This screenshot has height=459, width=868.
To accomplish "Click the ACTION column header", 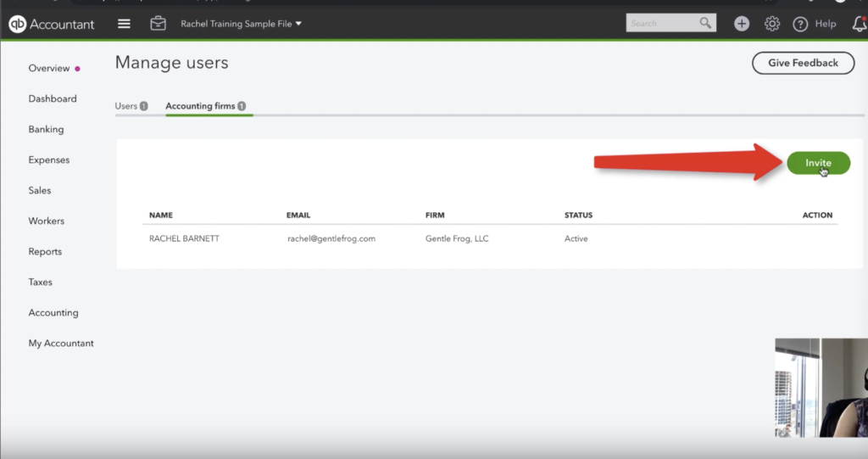I will (818, 216).
